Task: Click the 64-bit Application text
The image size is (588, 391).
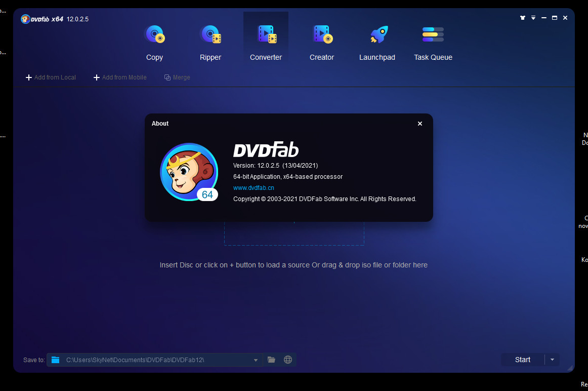Action: (288, 177)
